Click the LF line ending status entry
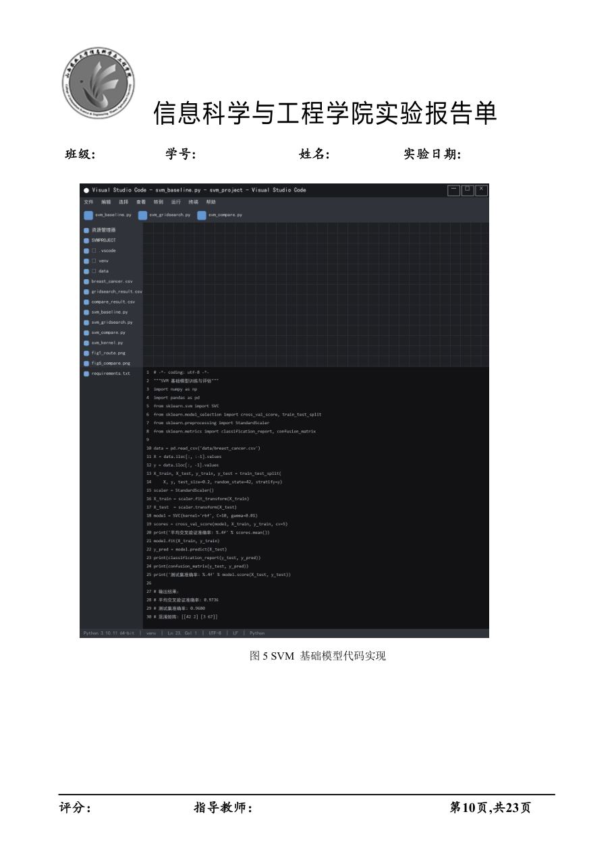Screen dimensions: 614x868 [x=236, y=633]
